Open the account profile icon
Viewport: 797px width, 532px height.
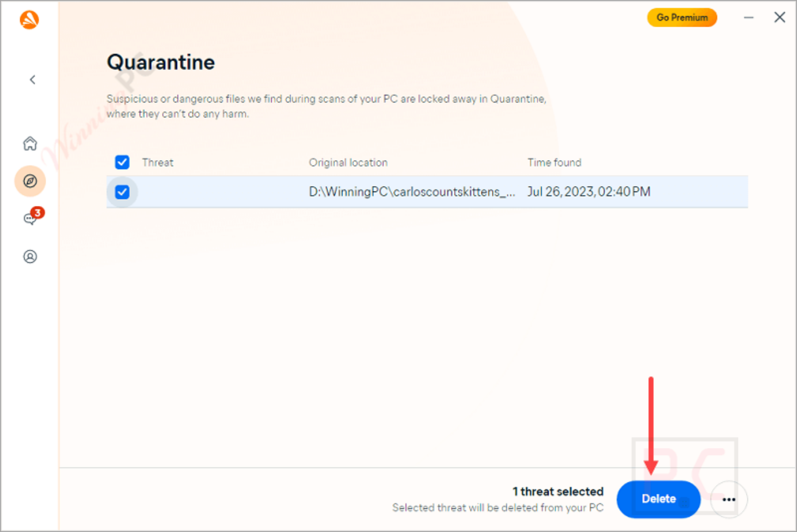tap(30, 256)
